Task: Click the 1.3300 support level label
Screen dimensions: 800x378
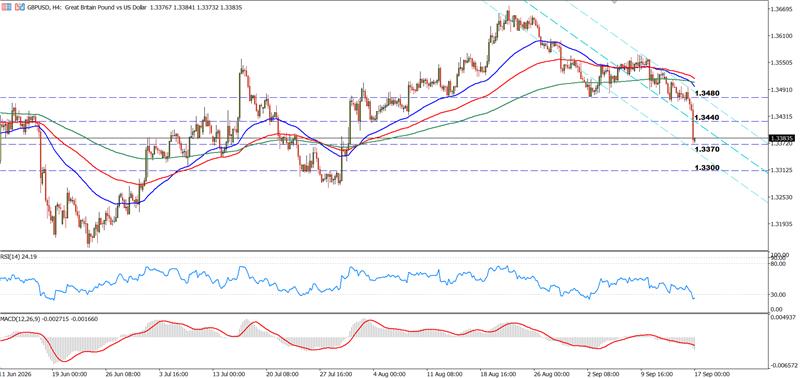Action: [x=707, y=167]
